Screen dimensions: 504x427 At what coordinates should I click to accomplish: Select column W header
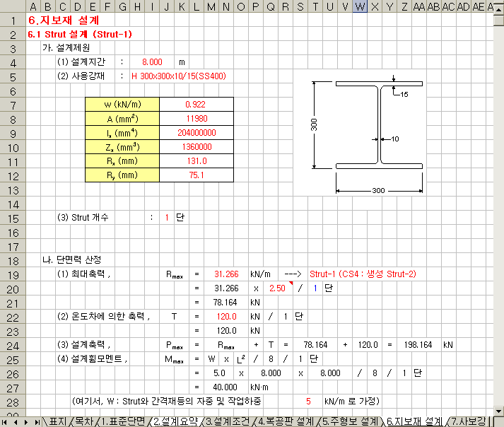coord(359,6)
